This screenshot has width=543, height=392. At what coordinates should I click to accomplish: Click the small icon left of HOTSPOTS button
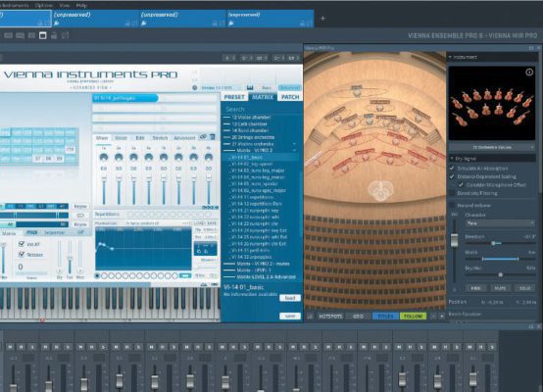tap(310, 317)
